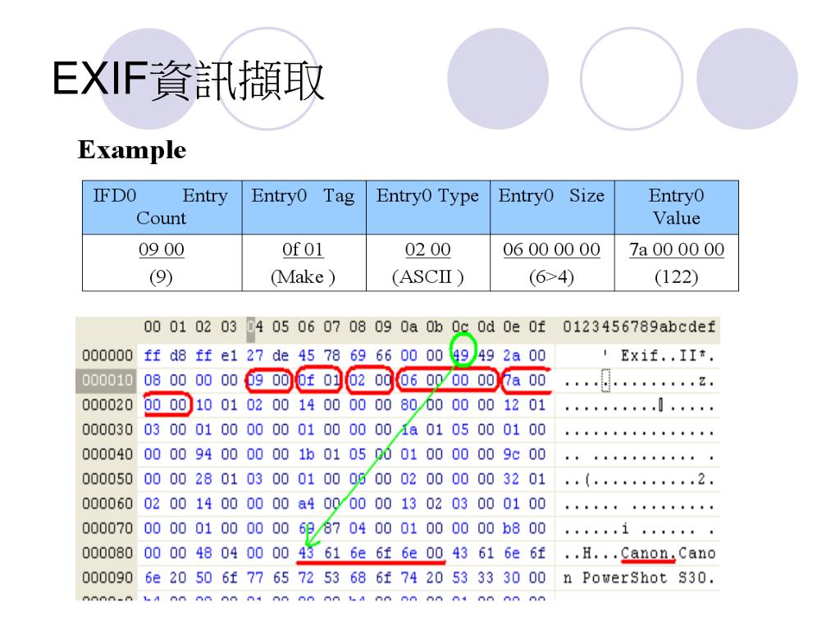
Task: Click byte '08' in row 000010
Action: pyautogui.click(x=152, y=381)
